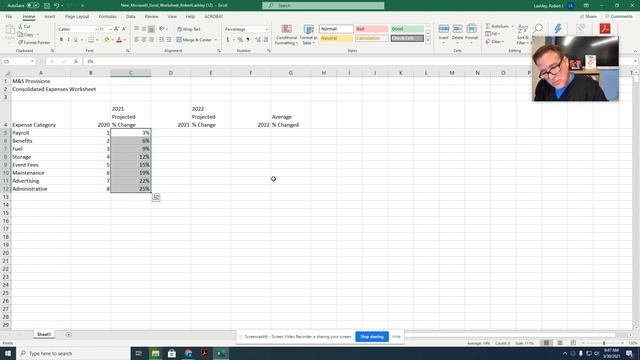Screen dimensions: 640x360
Task: Switch to the Page Layout tab
Action: 77,17
